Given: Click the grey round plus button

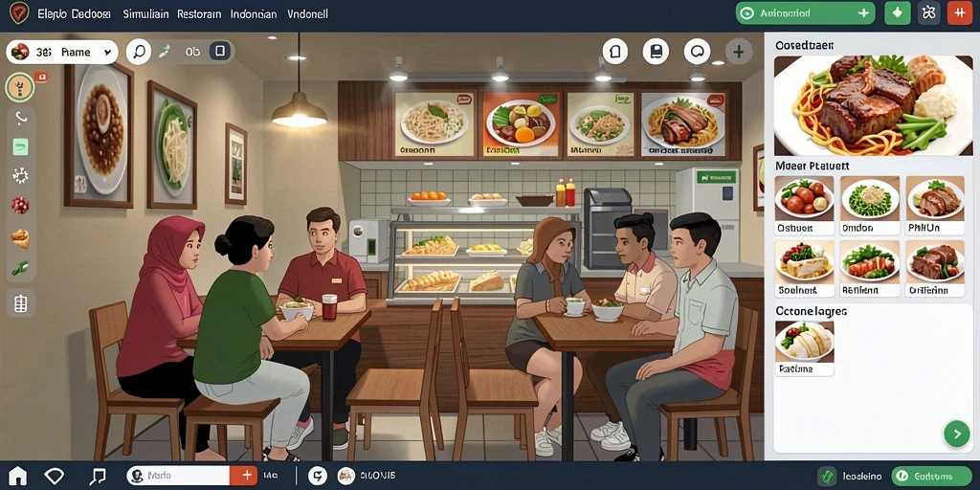Looking at the screenshot, I should (x=738, y=52).
